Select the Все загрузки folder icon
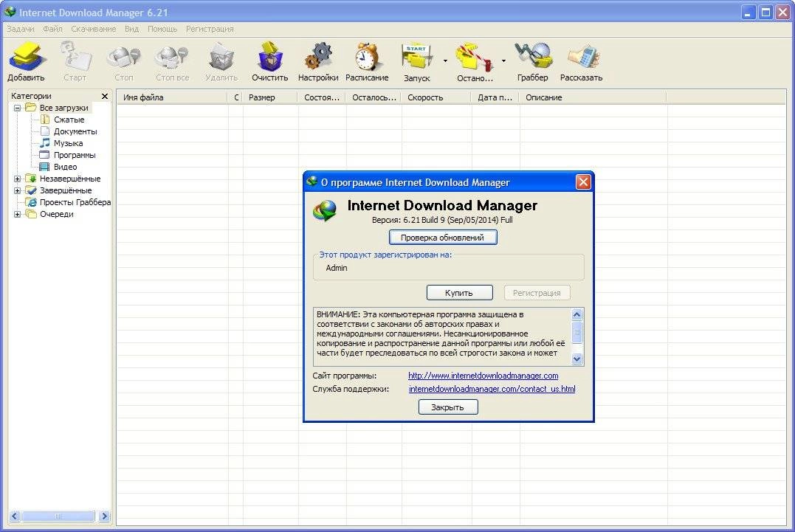The image size is (795, 532). (31, 108)
